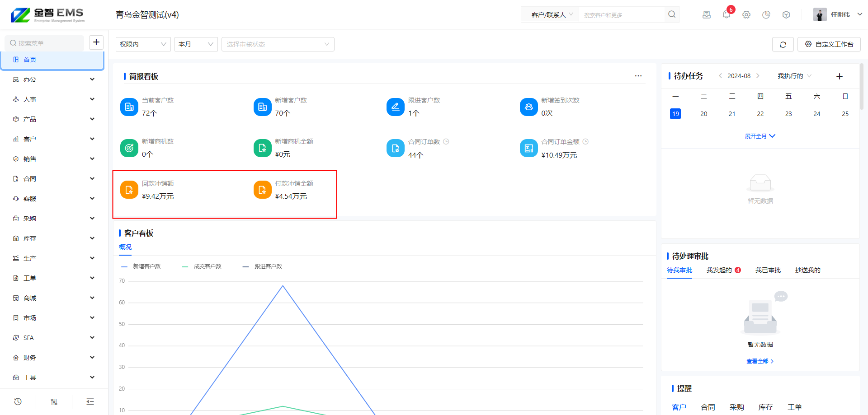Click the 当前客户数 card icon
This screenshot has width=868, height=415.
coord(129,107)
